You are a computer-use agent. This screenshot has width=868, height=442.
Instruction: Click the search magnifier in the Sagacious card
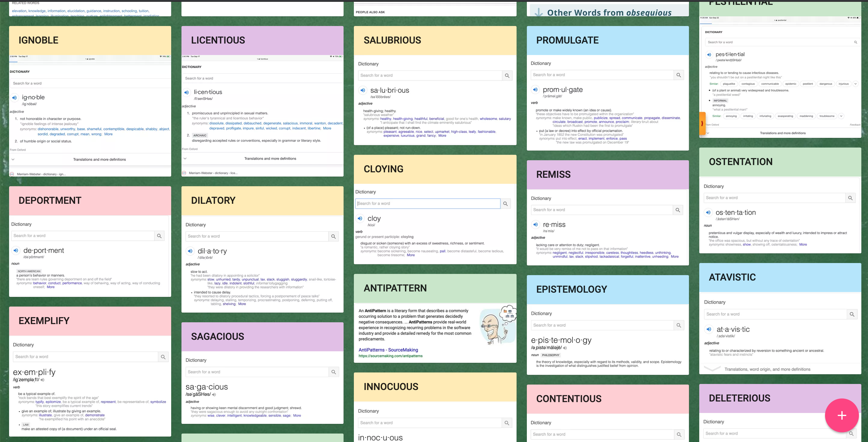click(x=334, y=372)
